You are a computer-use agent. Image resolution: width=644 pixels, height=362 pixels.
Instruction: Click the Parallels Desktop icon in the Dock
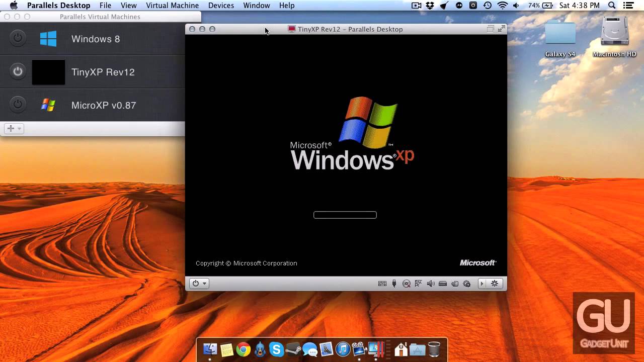click(376, 349)
